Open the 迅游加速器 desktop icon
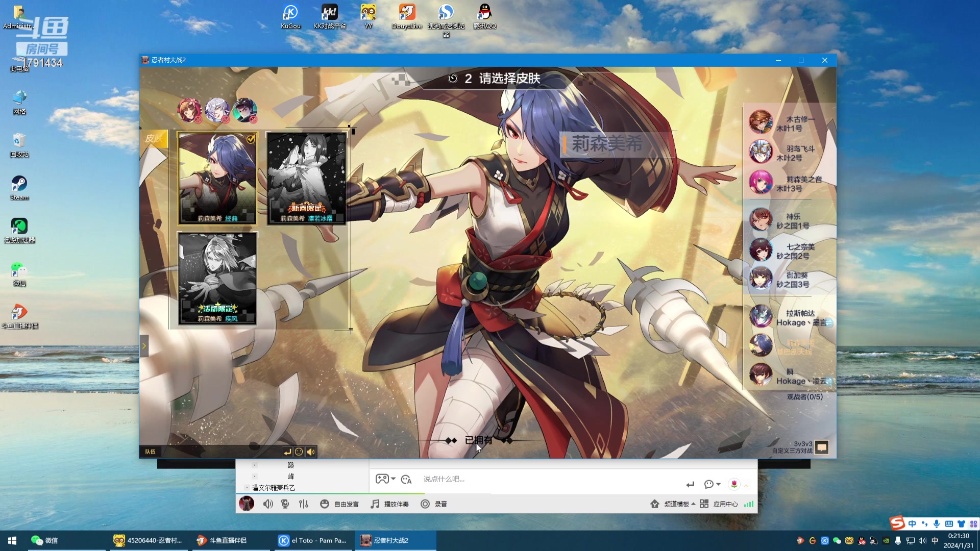 19,231
